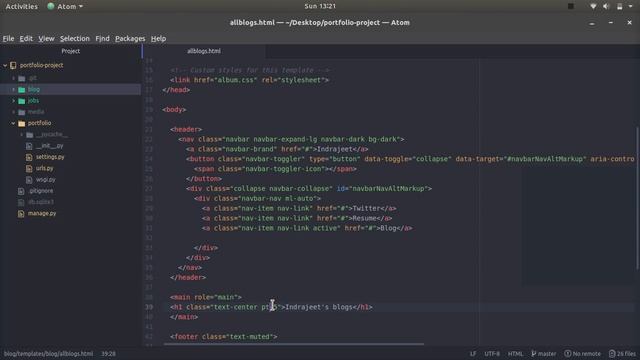Open the Atom application menu
Screen dimensions: 640x360
[65, 6]
